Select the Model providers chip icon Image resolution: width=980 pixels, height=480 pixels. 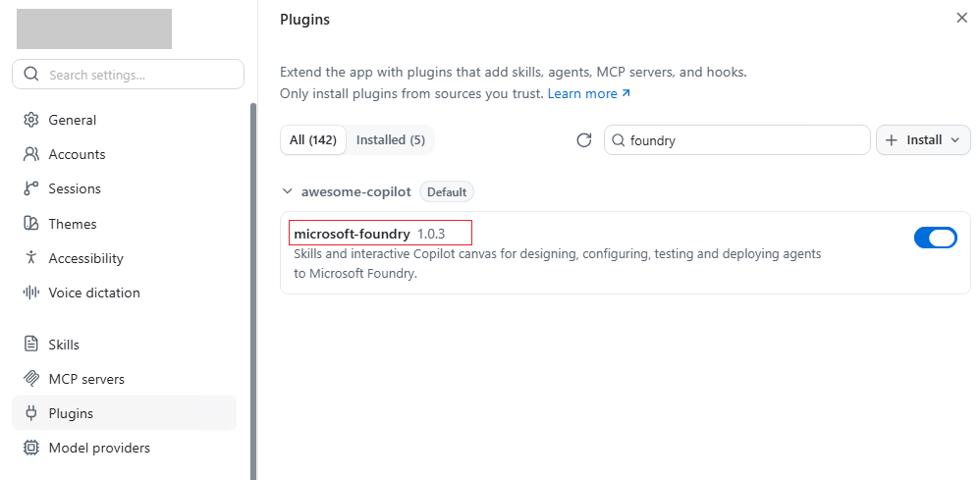(x=30, y=449)
